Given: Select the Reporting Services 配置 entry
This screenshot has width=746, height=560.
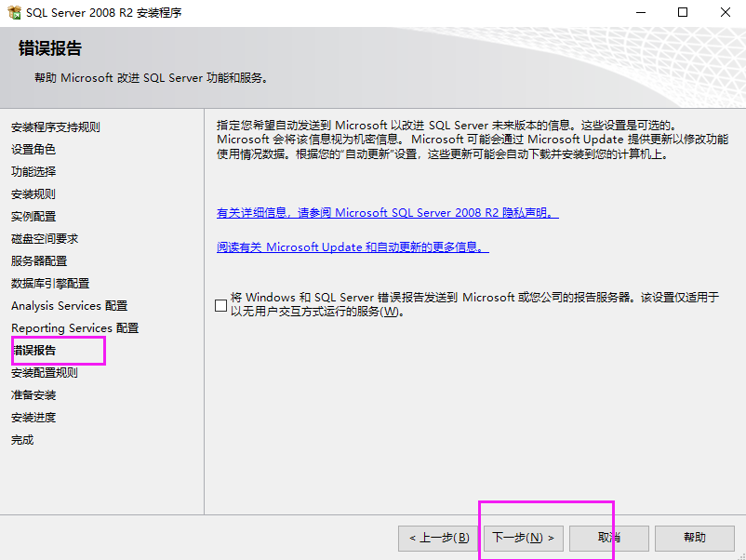Looking at the screenshot, I should (74, 327).
